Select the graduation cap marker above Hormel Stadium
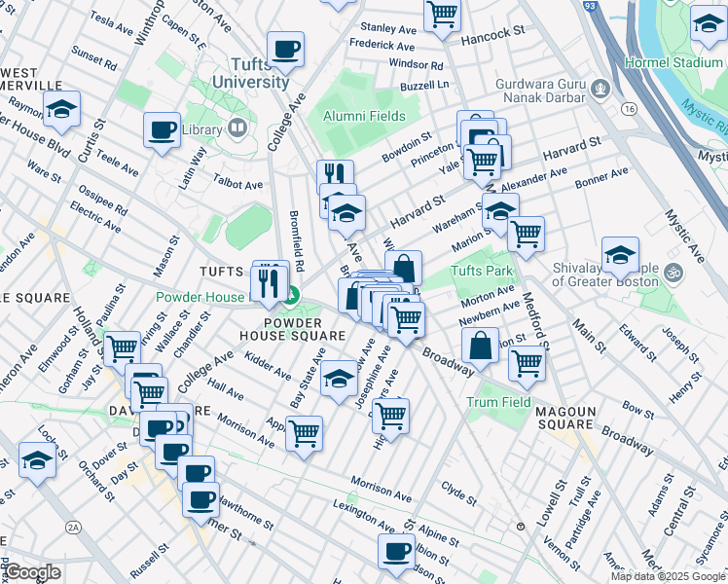Viewport: 728px width, 584px height. pyautogui.click(x=709, y=24)
